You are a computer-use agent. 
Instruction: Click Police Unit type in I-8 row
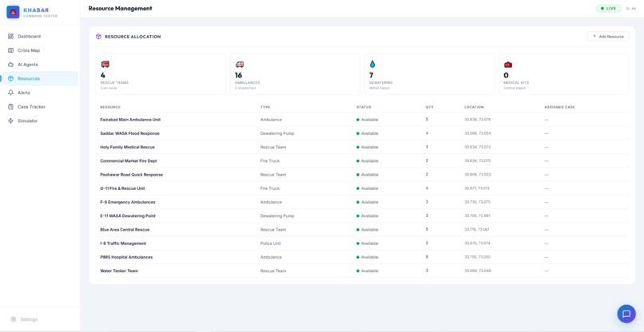[x=271, y=243]
